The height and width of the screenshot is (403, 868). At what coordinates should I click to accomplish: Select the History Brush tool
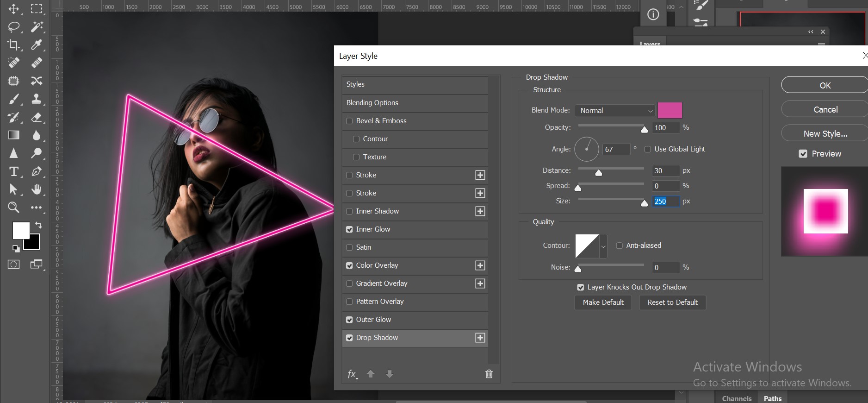click(x=13, y=117)
